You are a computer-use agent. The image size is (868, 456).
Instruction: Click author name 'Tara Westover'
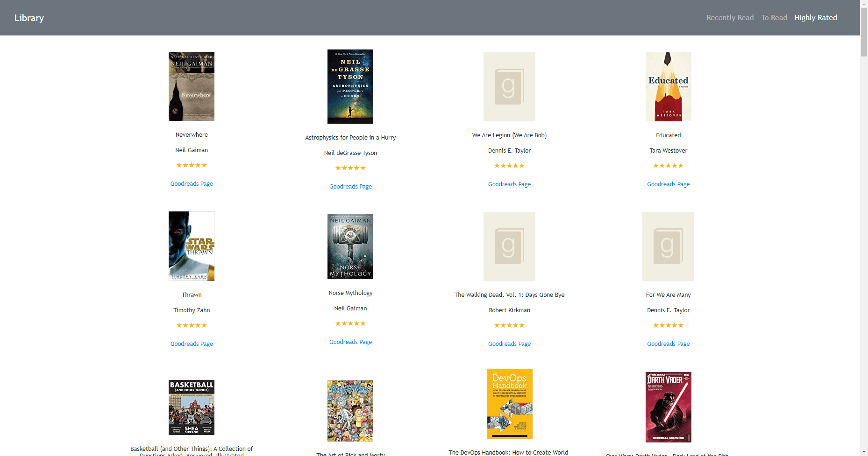pos(668,151)
